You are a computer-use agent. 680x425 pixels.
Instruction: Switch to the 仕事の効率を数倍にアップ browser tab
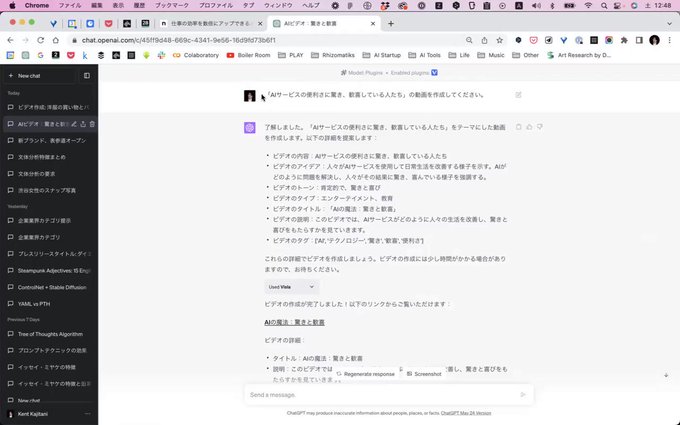point(211,23)
